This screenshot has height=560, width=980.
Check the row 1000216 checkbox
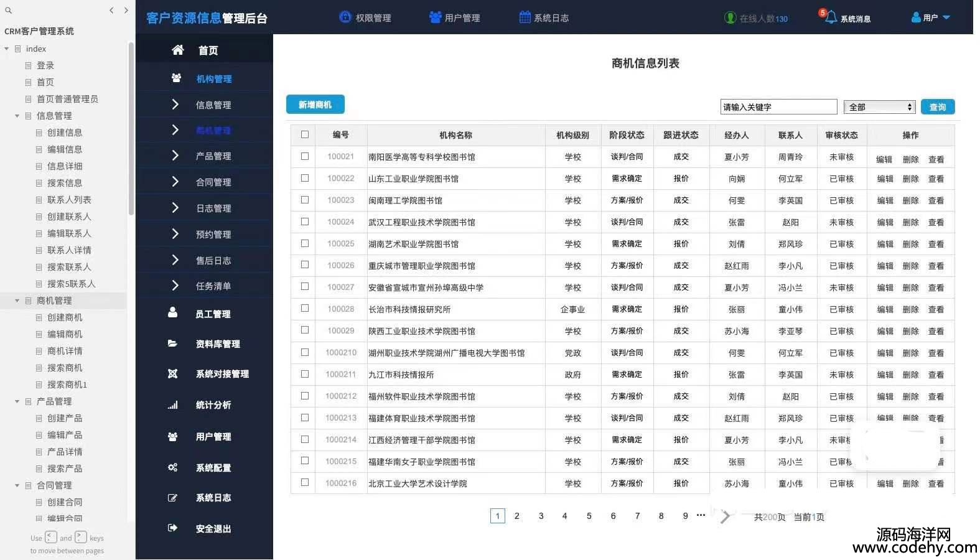point(305,482)
